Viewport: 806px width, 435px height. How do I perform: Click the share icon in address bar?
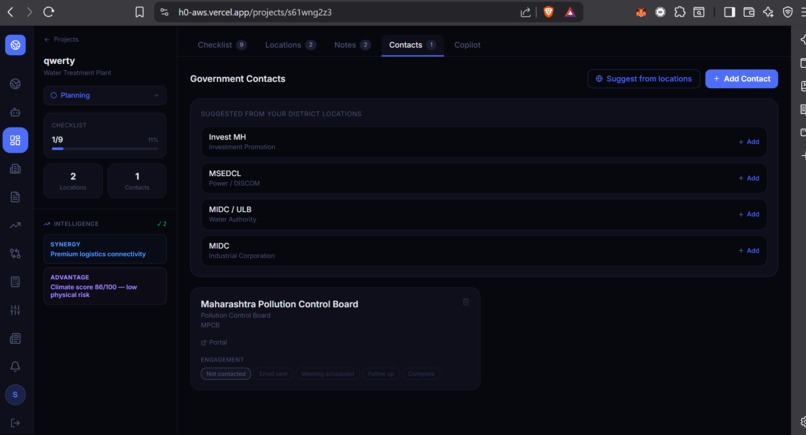click(x=525, y=12)
